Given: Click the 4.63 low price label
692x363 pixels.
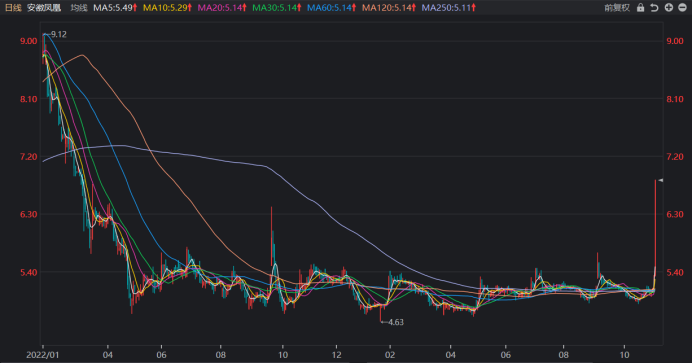Looking at the screenshot, I should (x=396, y=322).
